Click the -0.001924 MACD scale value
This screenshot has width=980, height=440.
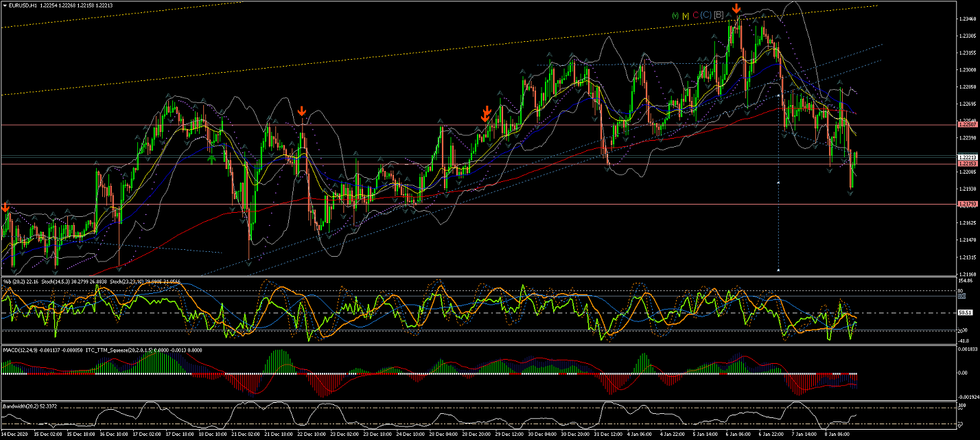[968, 396]
